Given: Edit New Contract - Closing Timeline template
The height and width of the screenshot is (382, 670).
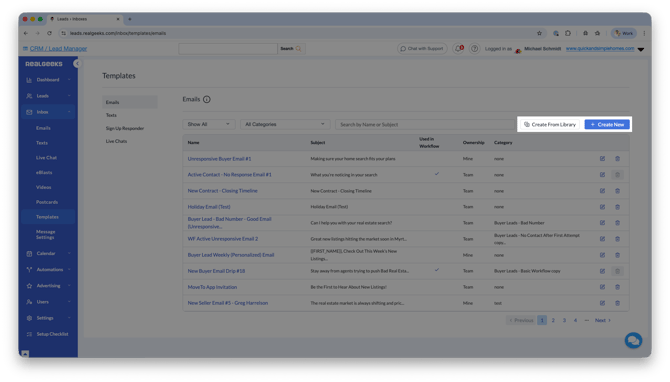Looking at the screenshot, I should [602, 191].
